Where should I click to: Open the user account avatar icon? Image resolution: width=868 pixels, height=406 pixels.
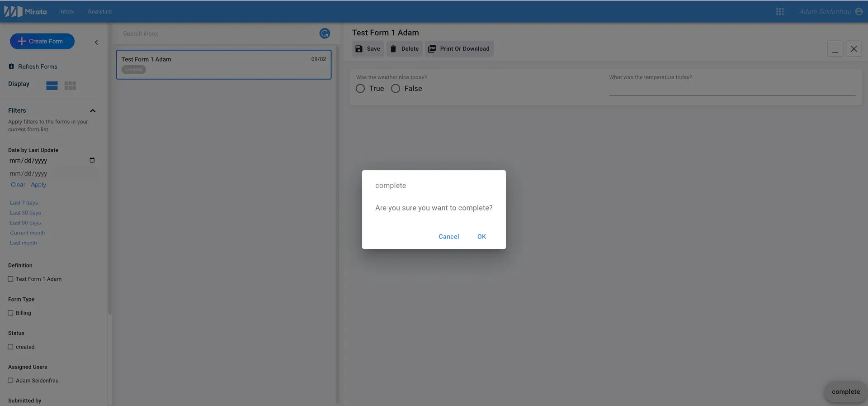(x=859, y=12)
